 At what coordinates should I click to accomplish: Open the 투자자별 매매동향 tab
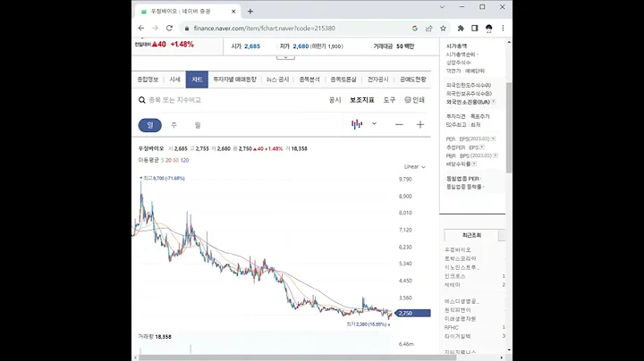click(x=234, y=80)
